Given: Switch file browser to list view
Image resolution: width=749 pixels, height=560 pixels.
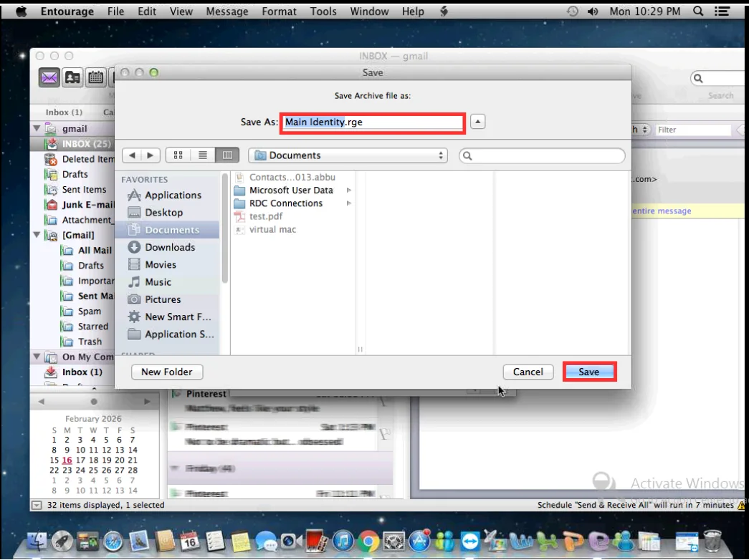Looking at the screenshot, I should (x=203, y=155).
